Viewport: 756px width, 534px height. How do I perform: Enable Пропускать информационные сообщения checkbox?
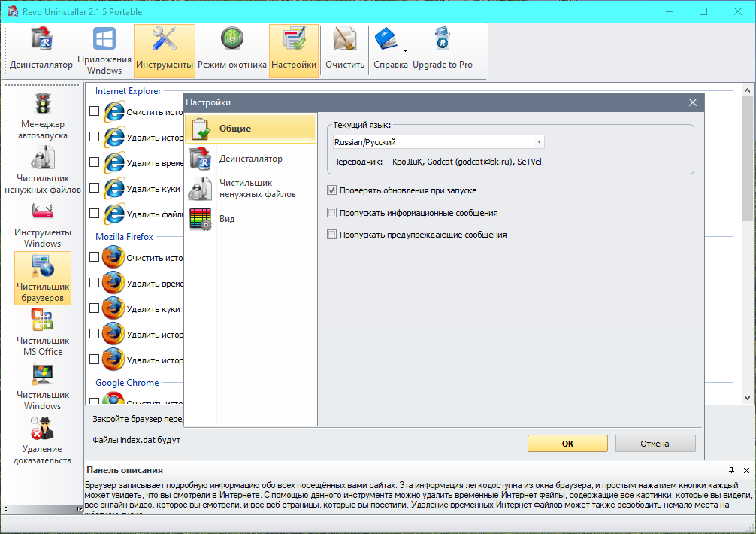[x=332, y=213]
